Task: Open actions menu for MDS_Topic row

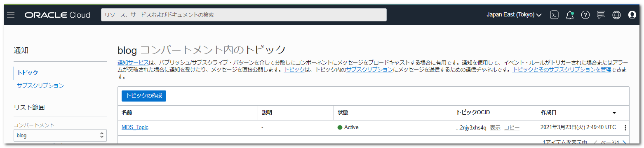Action: [x=625, y=128]
